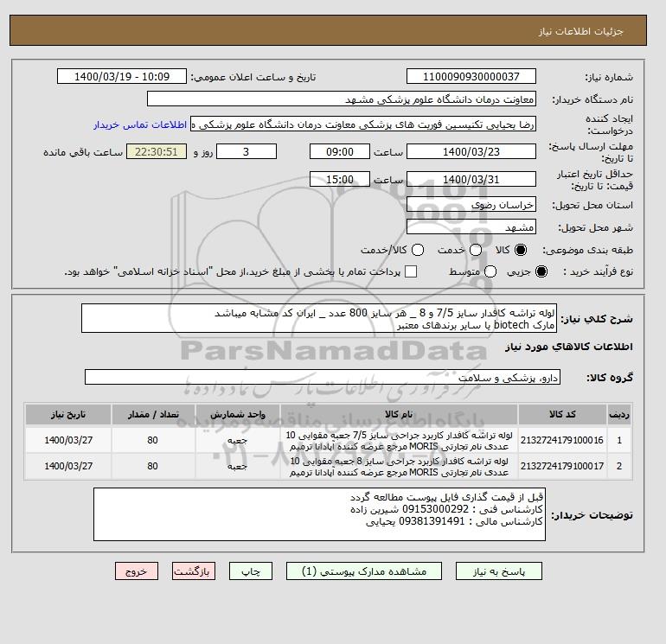Toggle the اسناد خزانه اسلامی payment checkbox
Viewport: 666px width, 644px height.
(411, 271)
